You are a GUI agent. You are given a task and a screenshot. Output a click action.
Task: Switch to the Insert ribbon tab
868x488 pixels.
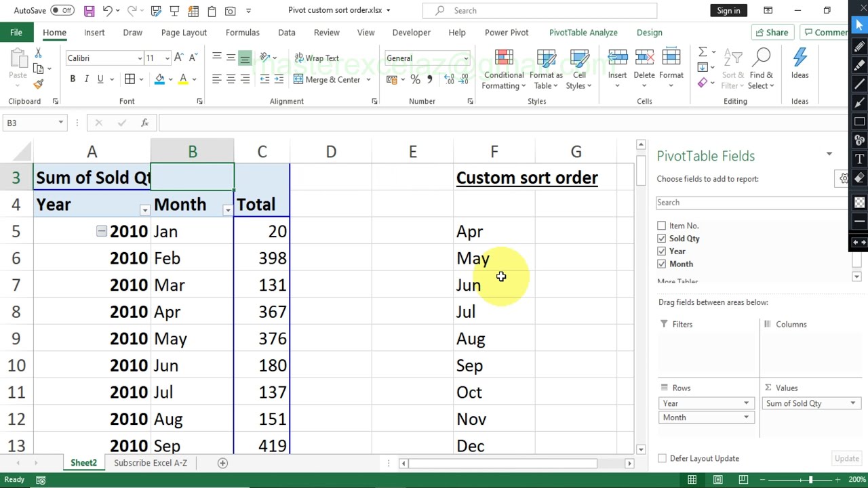pos(94,33)
